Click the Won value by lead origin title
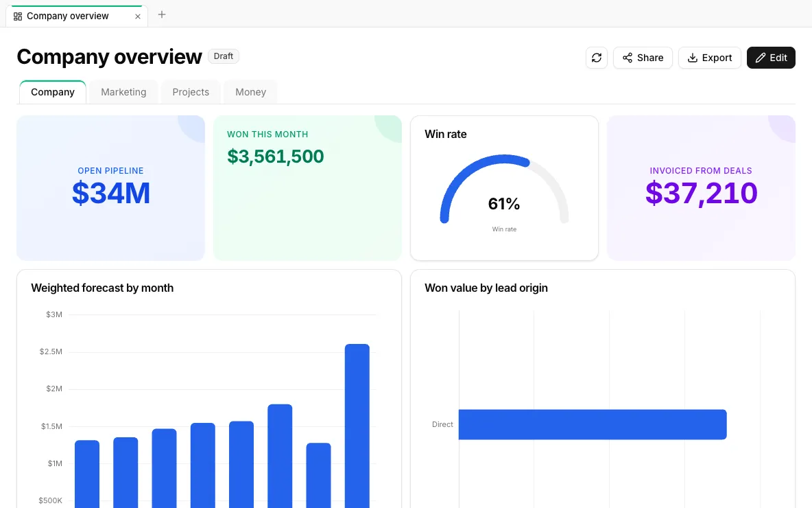Image resolution: width=812 pixels, height=508 pixels. (486, 288)
